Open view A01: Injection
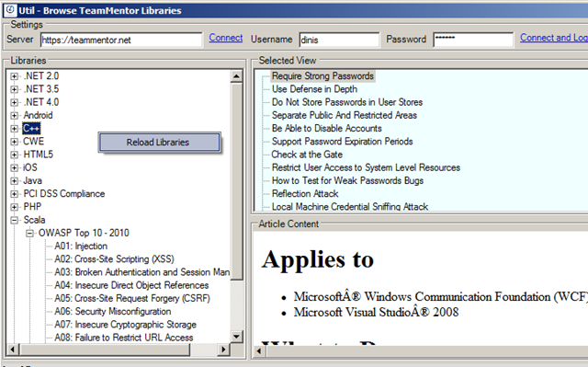 coord(81,247)
